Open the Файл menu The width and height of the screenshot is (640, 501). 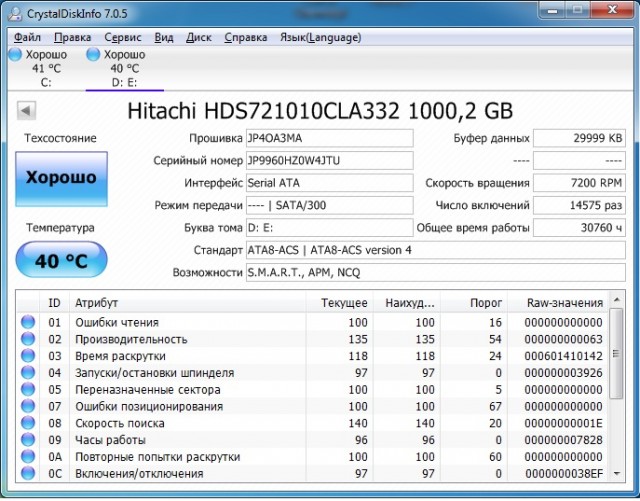pyautogui.click(x=27, y=38)
